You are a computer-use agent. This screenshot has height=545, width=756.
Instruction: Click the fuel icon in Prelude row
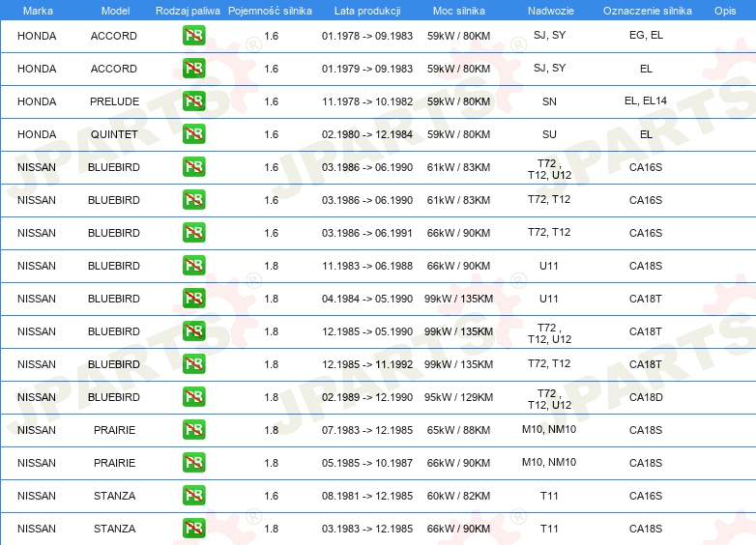coord(193,101)
